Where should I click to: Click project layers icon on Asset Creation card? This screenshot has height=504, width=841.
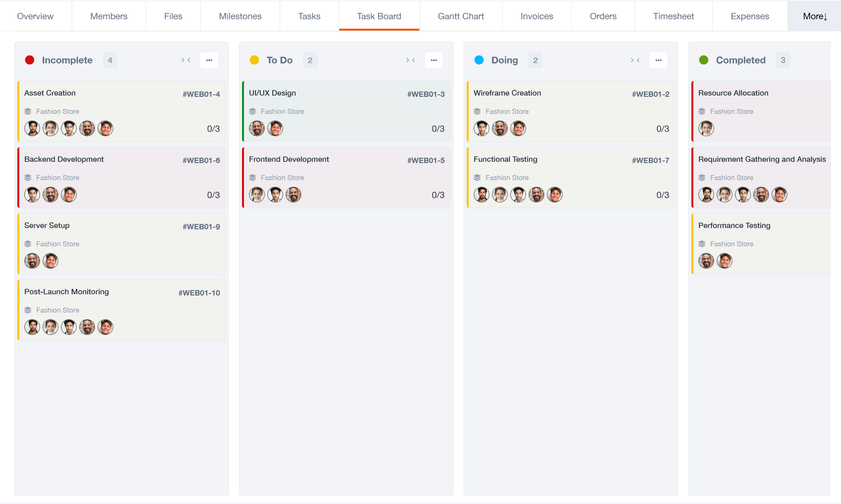28,111
